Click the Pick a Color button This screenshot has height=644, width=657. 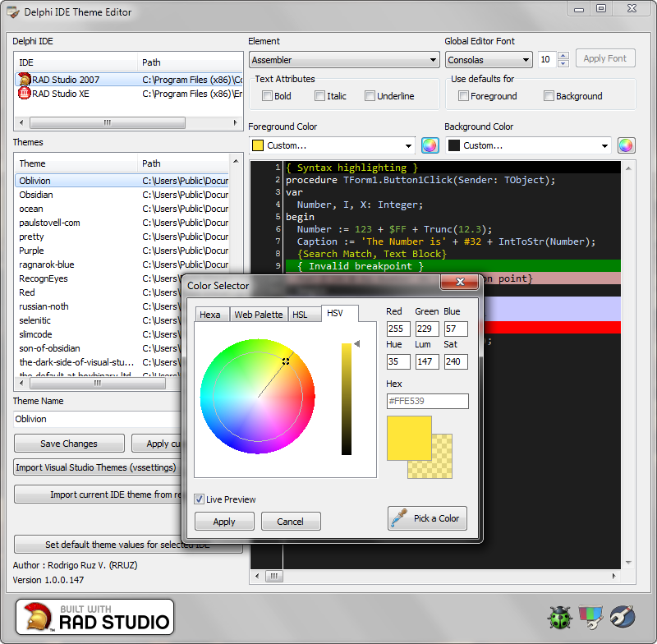[x=427, y=518]
